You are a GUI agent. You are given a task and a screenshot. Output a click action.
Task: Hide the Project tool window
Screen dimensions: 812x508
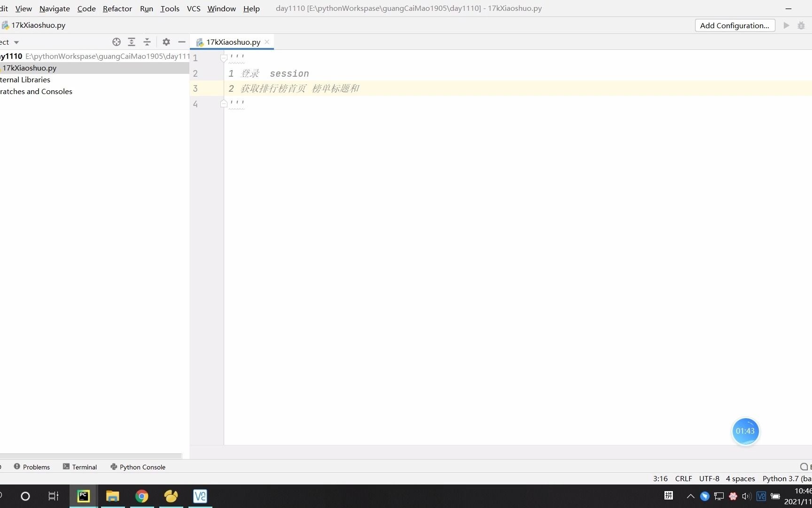[x=182, y=42]
